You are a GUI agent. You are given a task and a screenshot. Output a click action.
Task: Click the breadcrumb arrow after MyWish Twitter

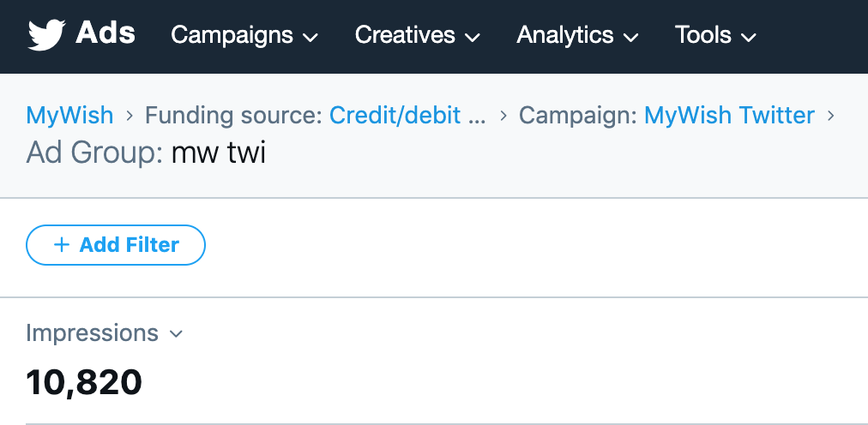[x=830, y=115]
